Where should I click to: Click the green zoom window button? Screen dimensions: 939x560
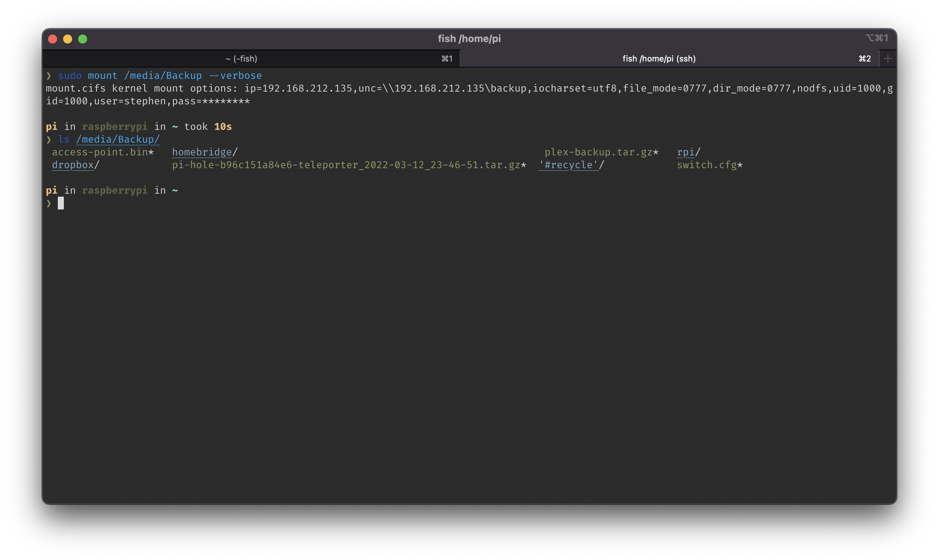[x=83, y=39]
